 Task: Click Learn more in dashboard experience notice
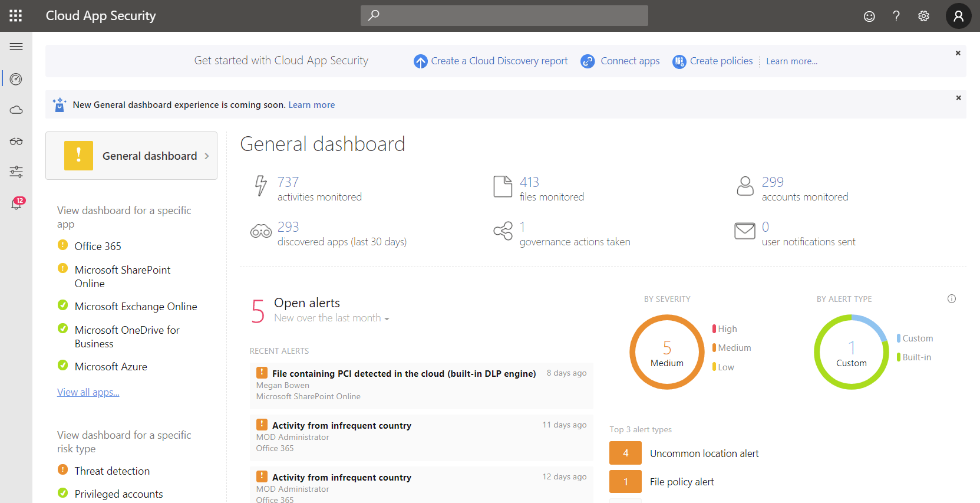tap(312, 105)
